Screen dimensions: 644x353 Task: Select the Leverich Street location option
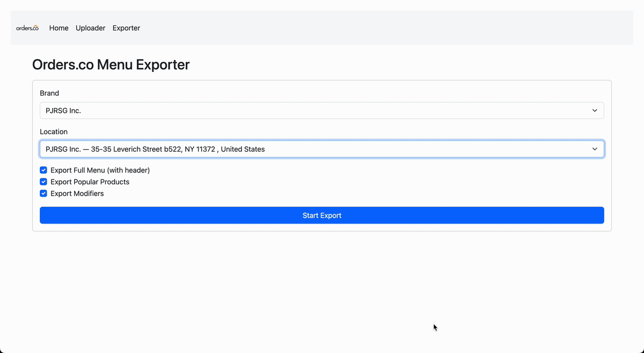tap(322, 149)
